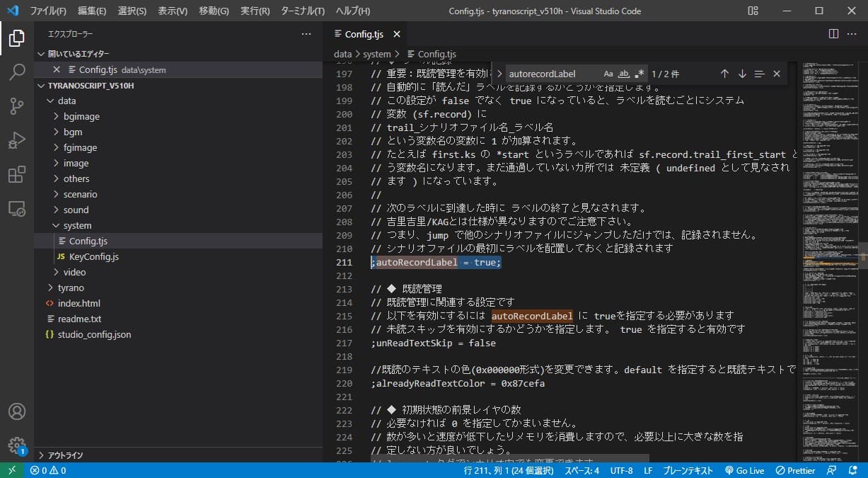868x478 pixels.
Task: Click the UTF-8 encoding status item
Action: point(621,470)
